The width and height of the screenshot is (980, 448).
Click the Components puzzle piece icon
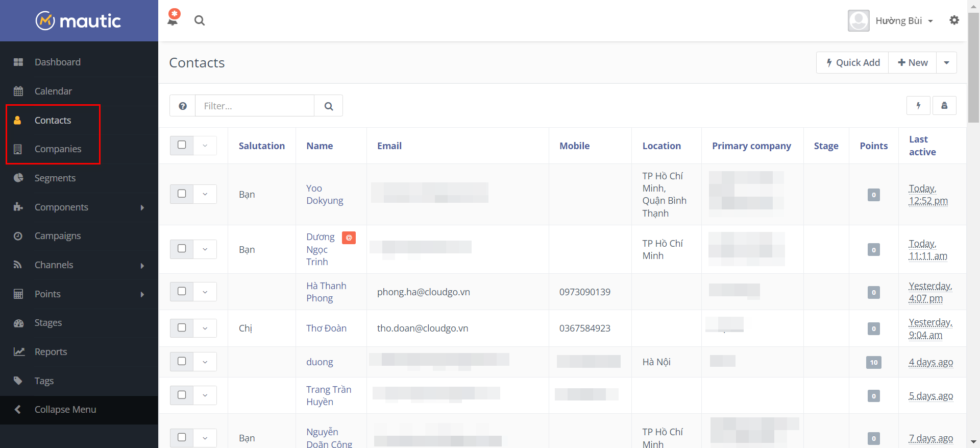click(18, 207)
